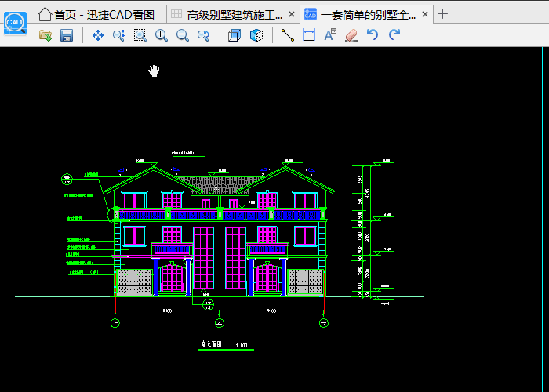
Task: Close the 一套简单的别墅全 tab
Action: pyautogui.click(x=425, y=14)
